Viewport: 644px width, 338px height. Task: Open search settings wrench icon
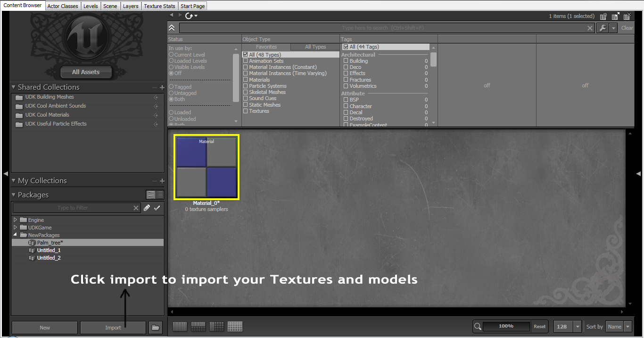click(x=602, y=28)
